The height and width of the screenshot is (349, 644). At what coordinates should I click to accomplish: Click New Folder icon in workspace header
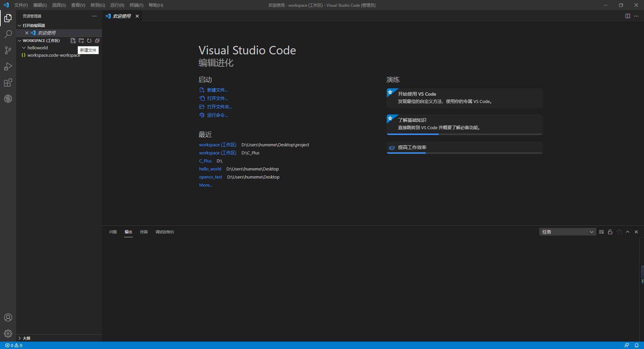(x=81, y=41)
